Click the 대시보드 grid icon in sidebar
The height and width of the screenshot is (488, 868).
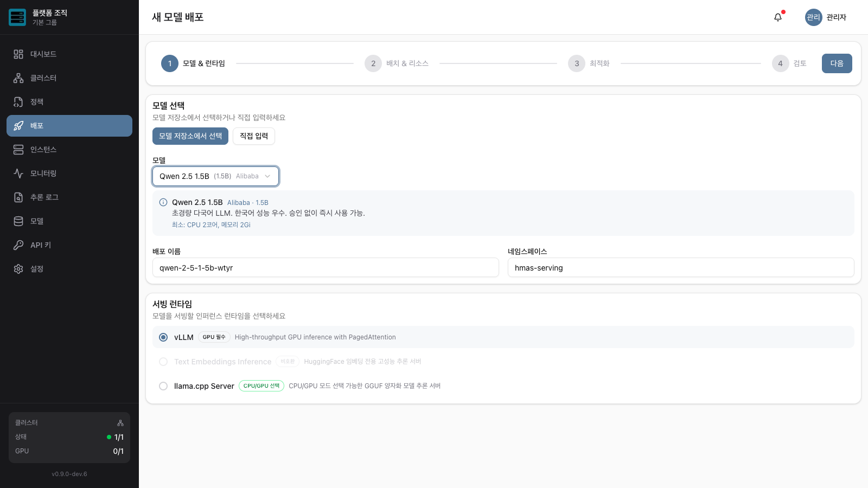(x=18, y=54)
